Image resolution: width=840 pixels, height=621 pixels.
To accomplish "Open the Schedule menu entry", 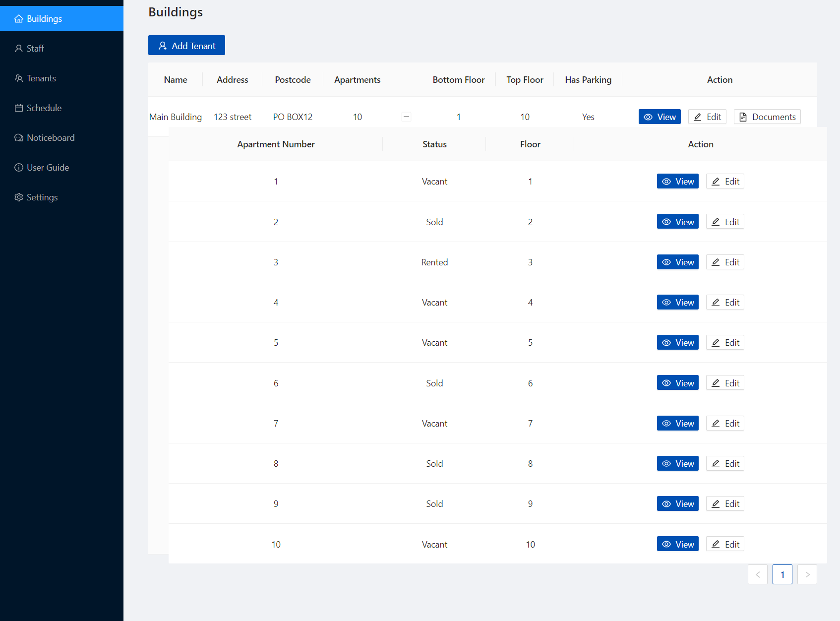I will pyautogui.click(x=61, y=108).
